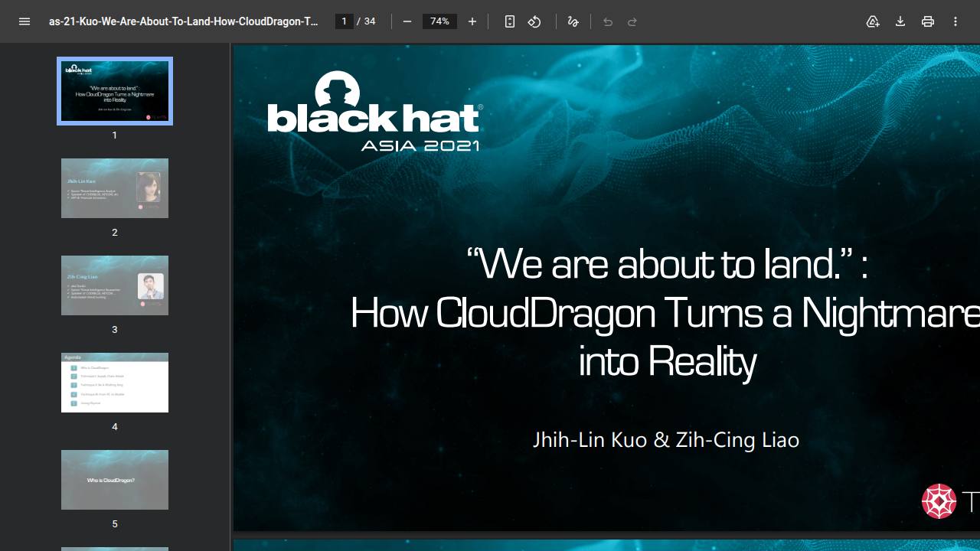
Task: Click the 74% zoom level field
Action: [x=439, y=21]
